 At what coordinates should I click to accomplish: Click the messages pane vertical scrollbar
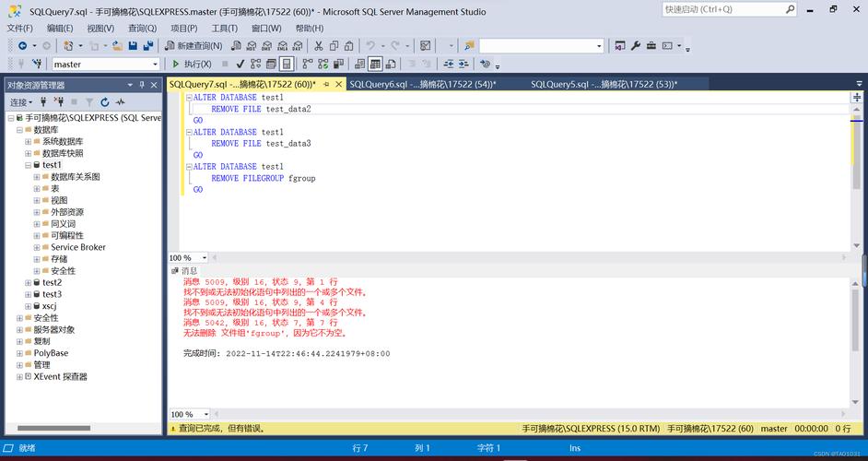[x=856, y=319]
